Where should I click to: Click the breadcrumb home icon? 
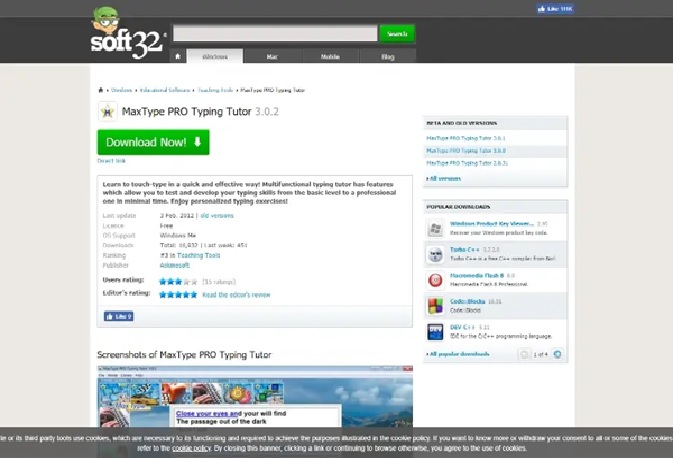101,90
